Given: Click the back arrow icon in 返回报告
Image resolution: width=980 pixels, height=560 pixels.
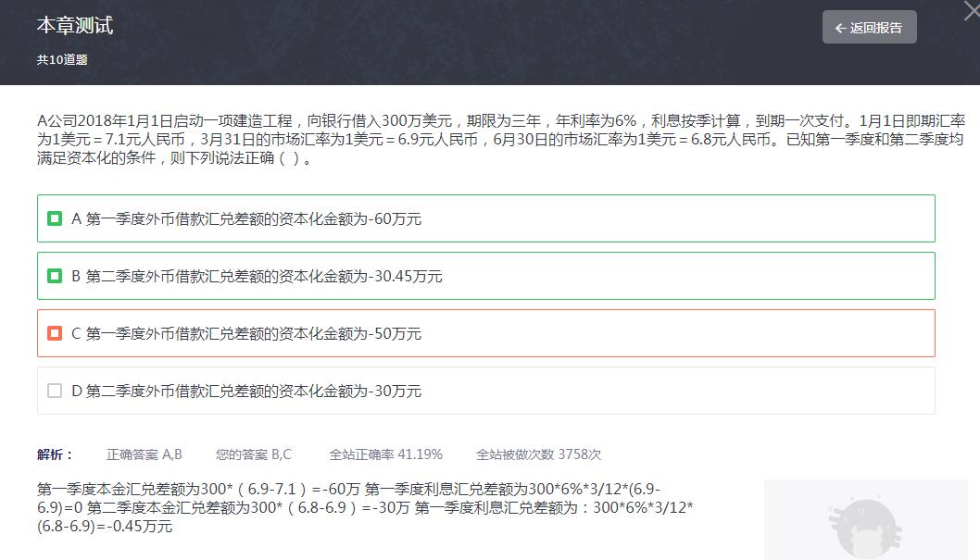Looking at the screenshot, I should pyautogui.click(x=841, y=28).
